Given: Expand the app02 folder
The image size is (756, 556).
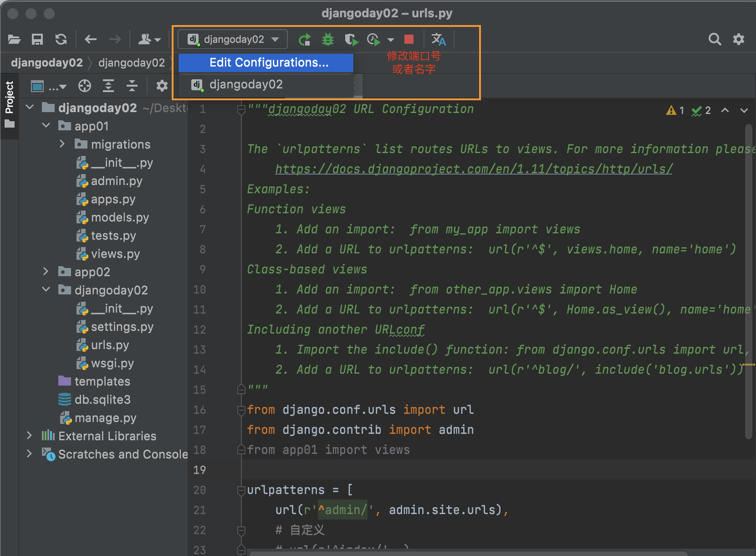Looking at the screenshot, I should [x=46, y=272].
